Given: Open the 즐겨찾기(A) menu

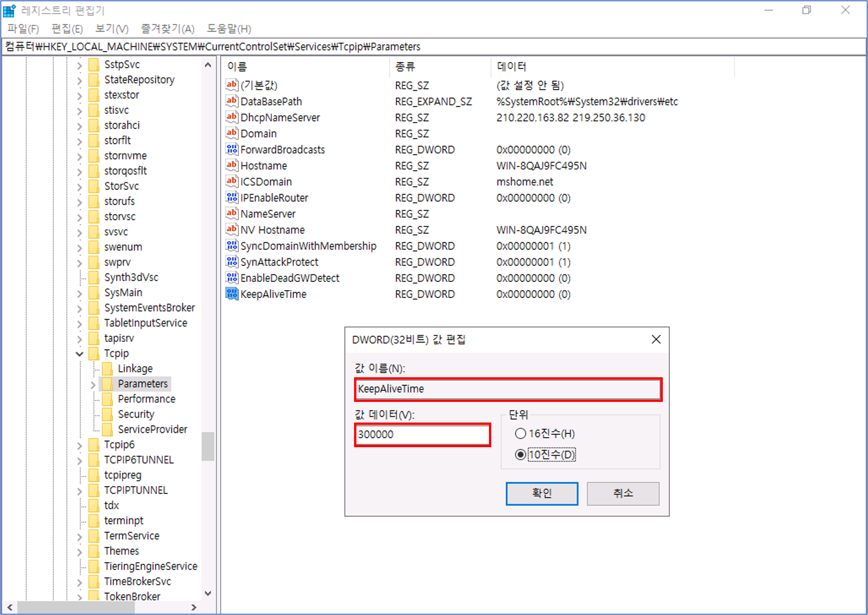Looking at the screenshot, I should pos(168,29).
